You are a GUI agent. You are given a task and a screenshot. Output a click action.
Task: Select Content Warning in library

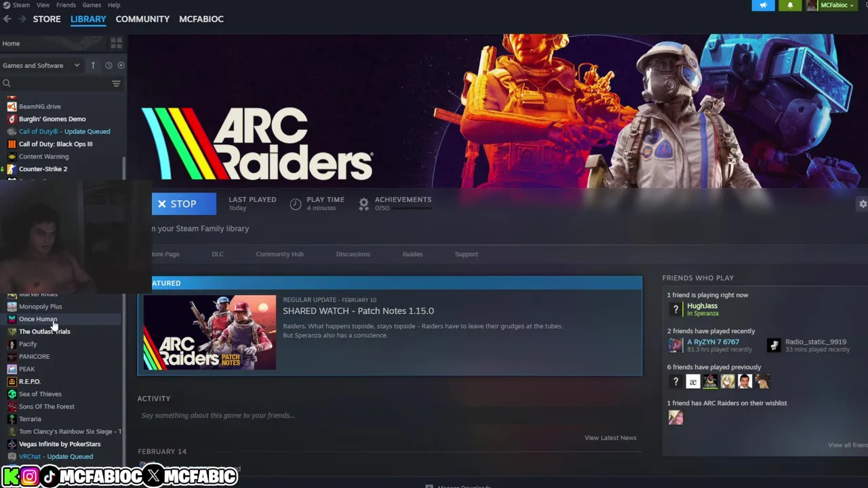pos(43,157)
